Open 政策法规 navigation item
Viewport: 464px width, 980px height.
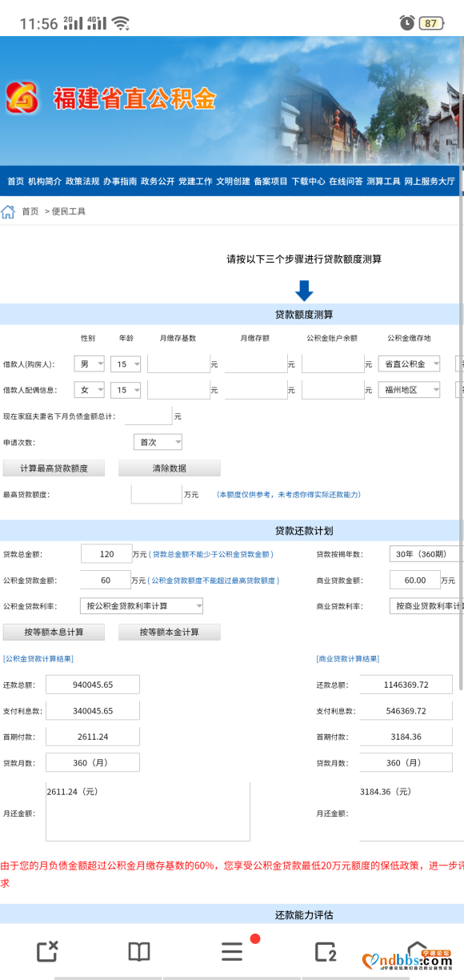coord(82,182)
